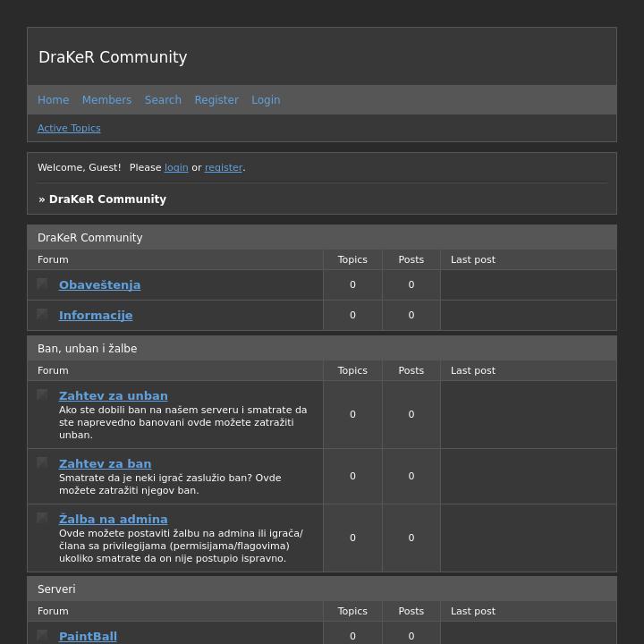
Task: Click the status icon next to Zahtev za ban
Action: pyautogui.click(x=42, y=462)
